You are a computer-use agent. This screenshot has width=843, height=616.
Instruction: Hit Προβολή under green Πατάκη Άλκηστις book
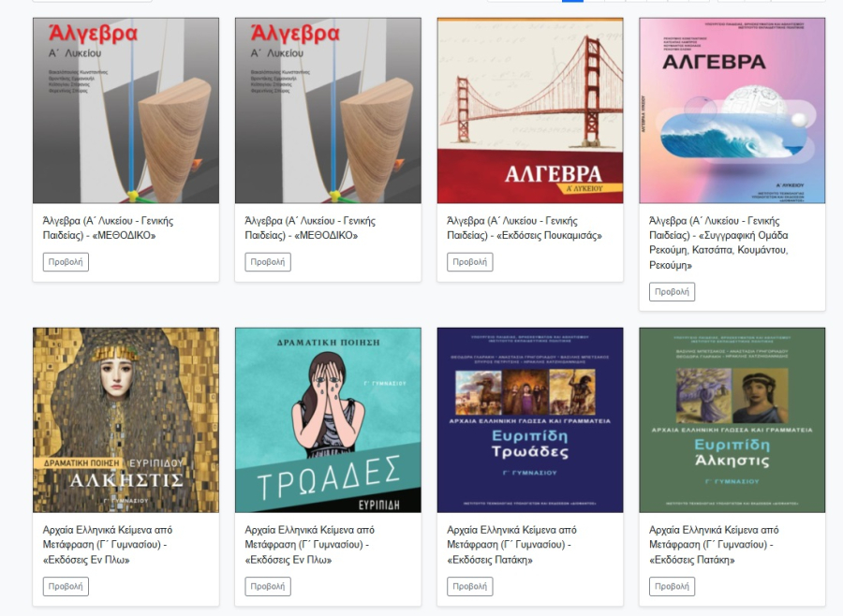tap(672, 587)
